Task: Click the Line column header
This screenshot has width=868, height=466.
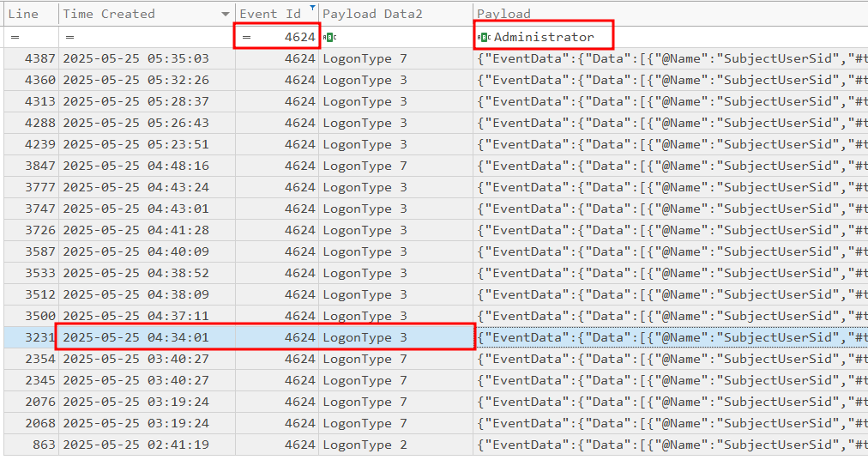Action: tap(24, 14)
